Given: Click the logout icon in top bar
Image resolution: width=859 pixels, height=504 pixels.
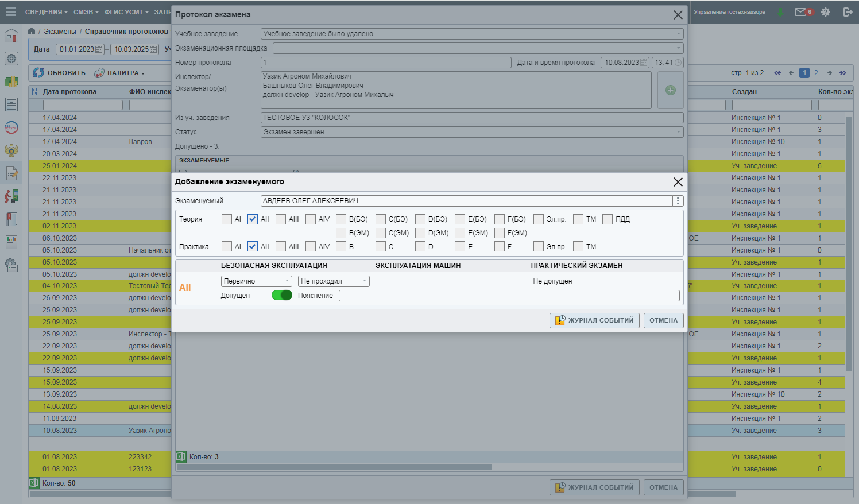Looking at the screenshot, I should 848,11.
